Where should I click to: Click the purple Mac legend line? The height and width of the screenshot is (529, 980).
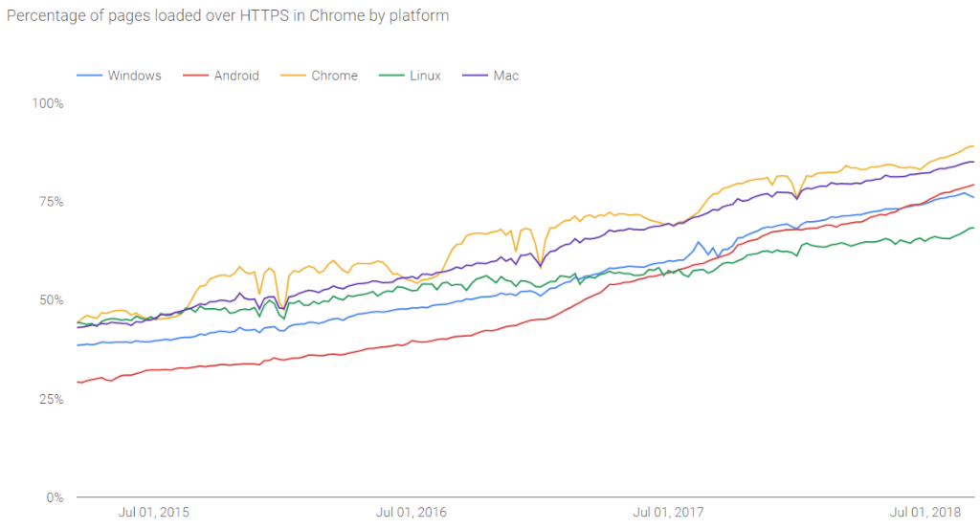[475, 76]
